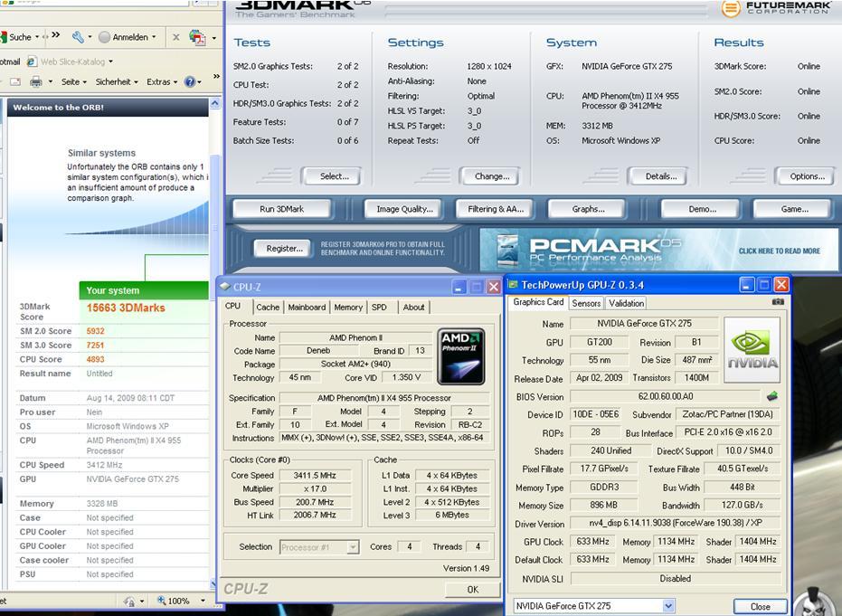Click the Web Slice-Katalog favorites icon
The width and height of the screenshot is (842, 616).
click(x=33, y=62)
